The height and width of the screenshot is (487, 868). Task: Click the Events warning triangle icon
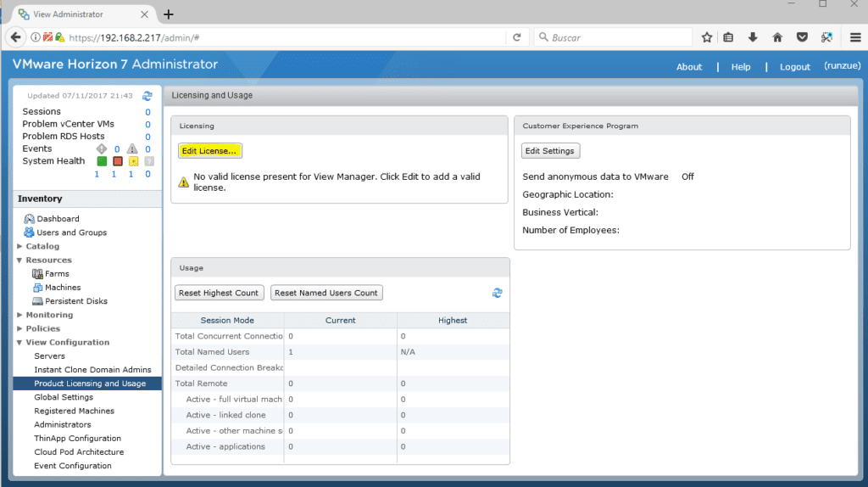(x=132, y=148)
